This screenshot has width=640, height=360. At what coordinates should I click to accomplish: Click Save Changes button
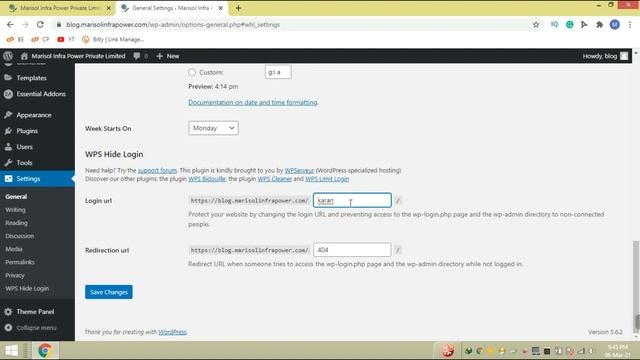pyautogui.click(x=109, y=292)
